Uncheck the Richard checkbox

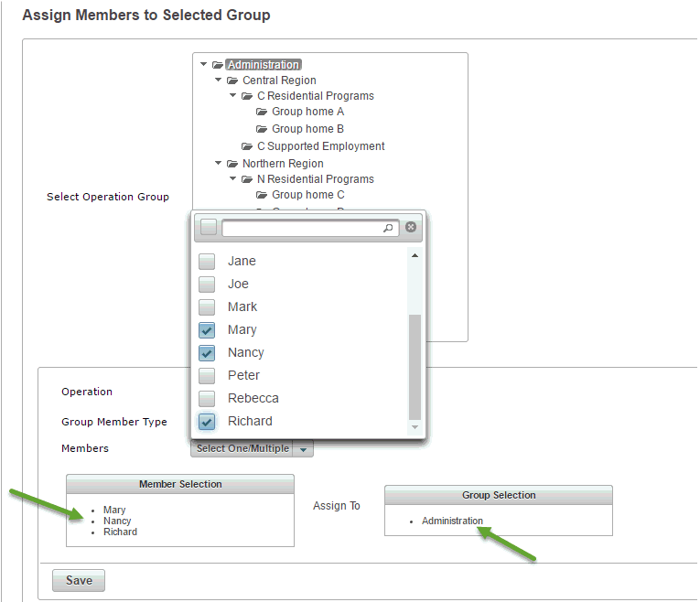point(207,421)
